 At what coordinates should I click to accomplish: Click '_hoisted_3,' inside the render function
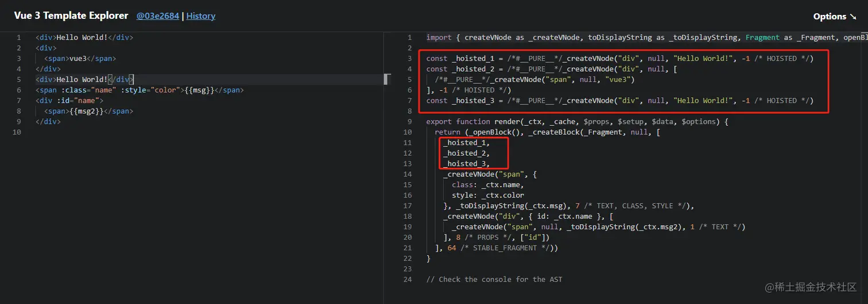click(467, 164)
